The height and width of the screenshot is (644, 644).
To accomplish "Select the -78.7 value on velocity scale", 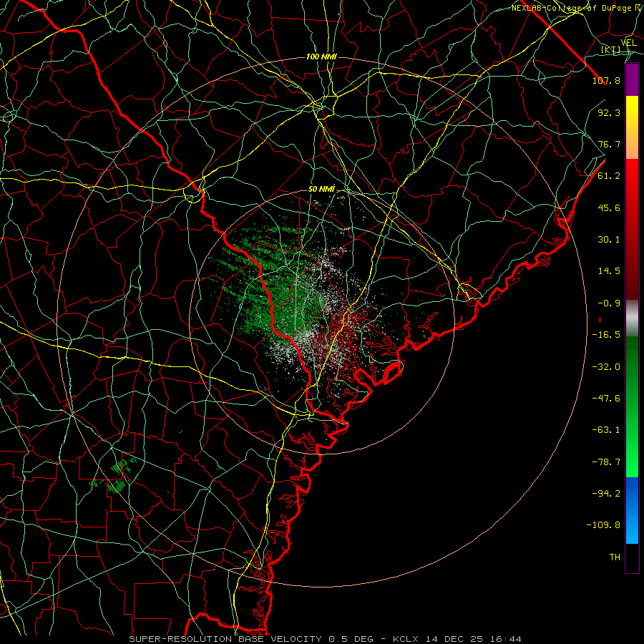I will tap(606, 462).
